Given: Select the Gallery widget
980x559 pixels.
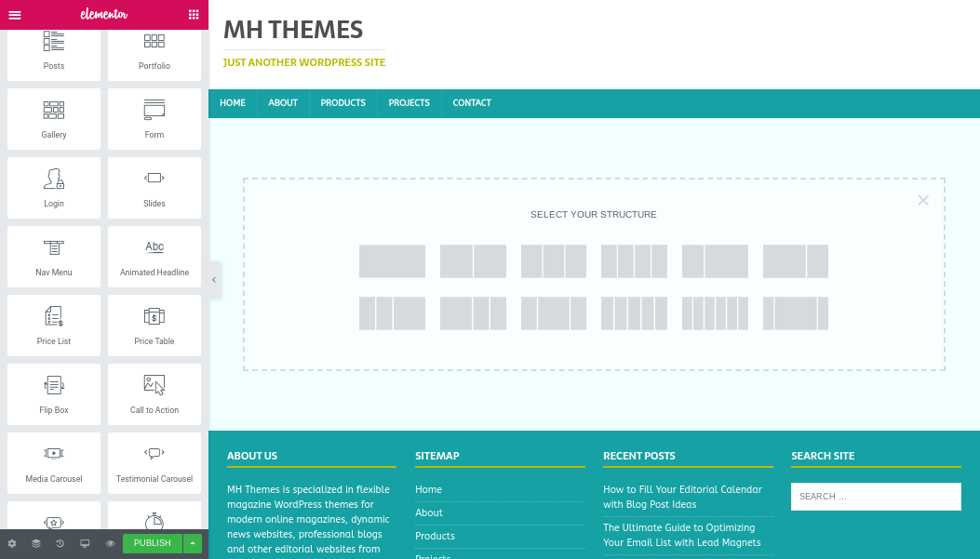Looking at the screenshot, I should click(54, 119).
